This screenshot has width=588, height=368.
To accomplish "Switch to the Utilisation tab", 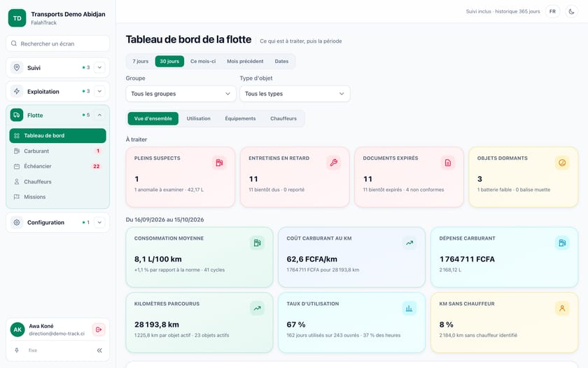I will pyautogui.click(x=198, y=118).
